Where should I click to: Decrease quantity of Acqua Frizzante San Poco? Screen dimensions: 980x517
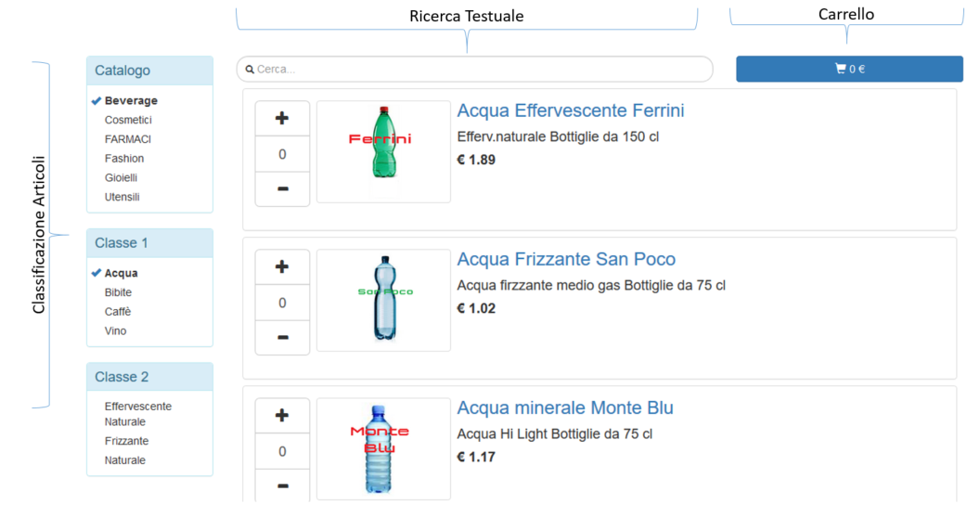282,338
